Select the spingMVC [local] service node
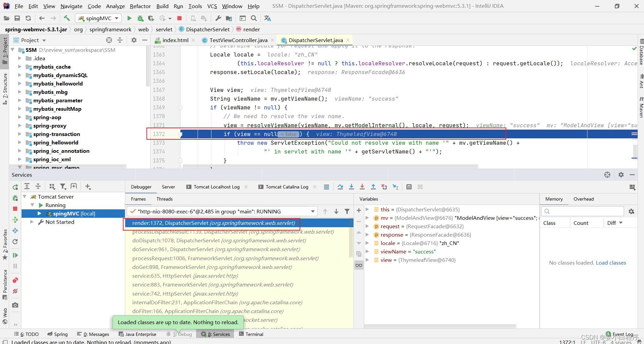This screenshot has width=644, height=344. [x=74, y=213]
